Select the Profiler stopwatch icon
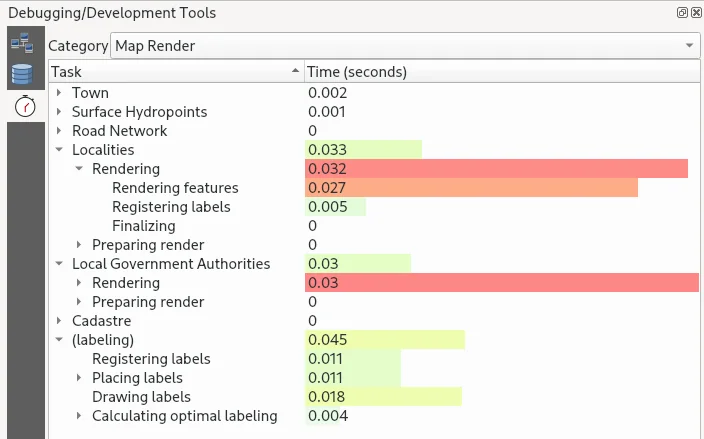Screen dimensions: 704x439 click(x=22, y=105)
